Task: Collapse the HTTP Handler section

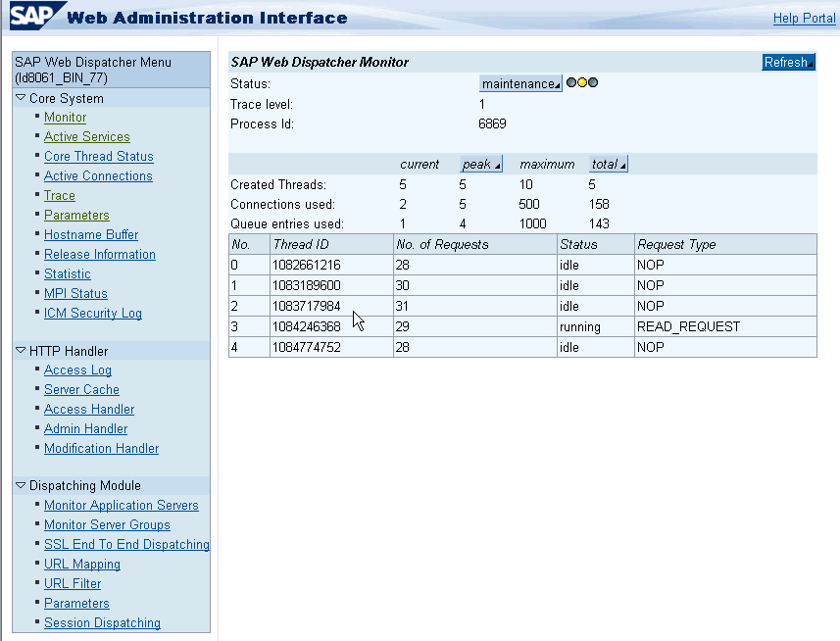Action: (x=21, y=351)
